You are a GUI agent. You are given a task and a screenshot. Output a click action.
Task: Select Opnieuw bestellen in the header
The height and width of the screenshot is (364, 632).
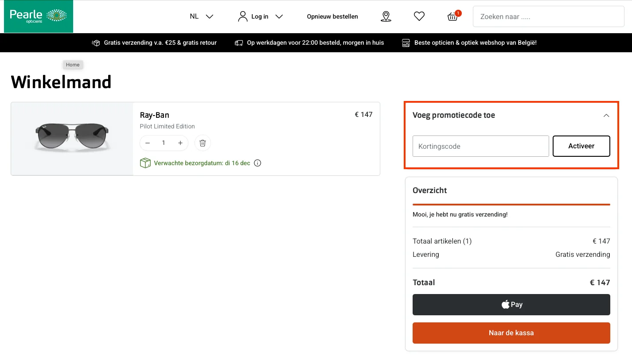332,16
